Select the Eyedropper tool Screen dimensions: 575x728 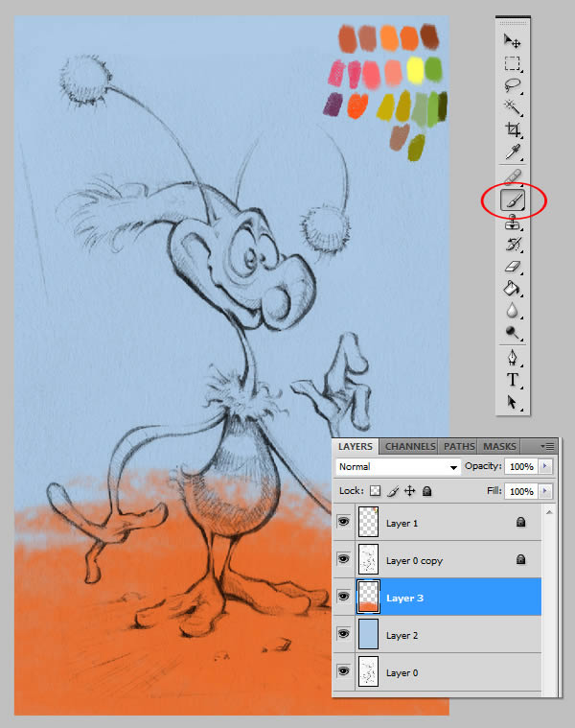click(513, 152)
